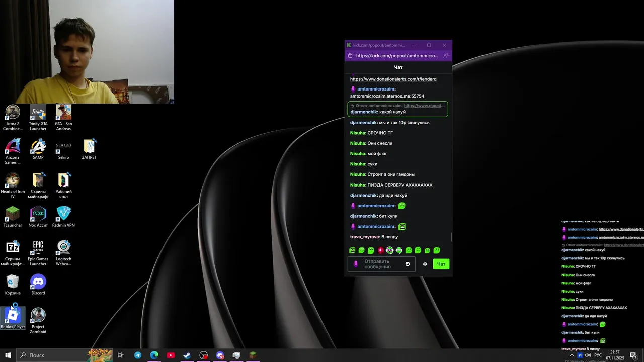
Task: Open the Minecraft block taskbar icon
Action: click(253, 355)
